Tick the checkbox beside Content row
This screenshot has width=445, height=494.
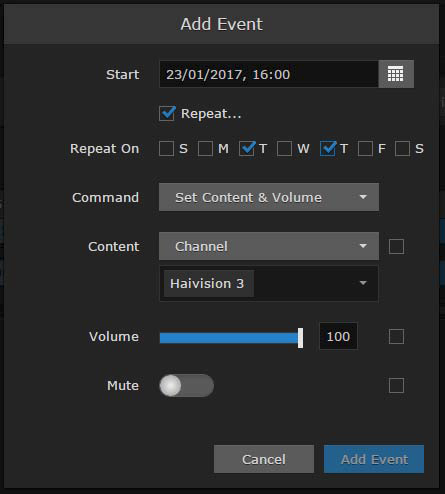click(x=396, y=247)
